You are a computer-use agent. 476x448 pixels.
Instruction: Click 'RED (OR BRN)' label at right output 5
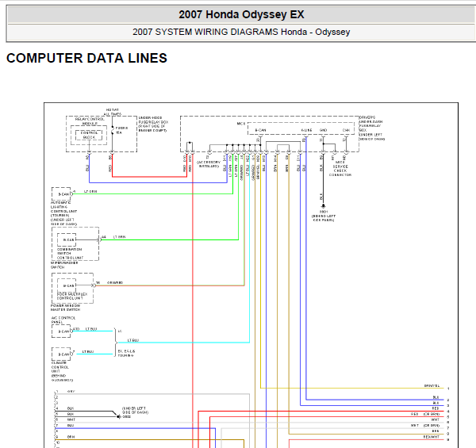coord(425,414)
